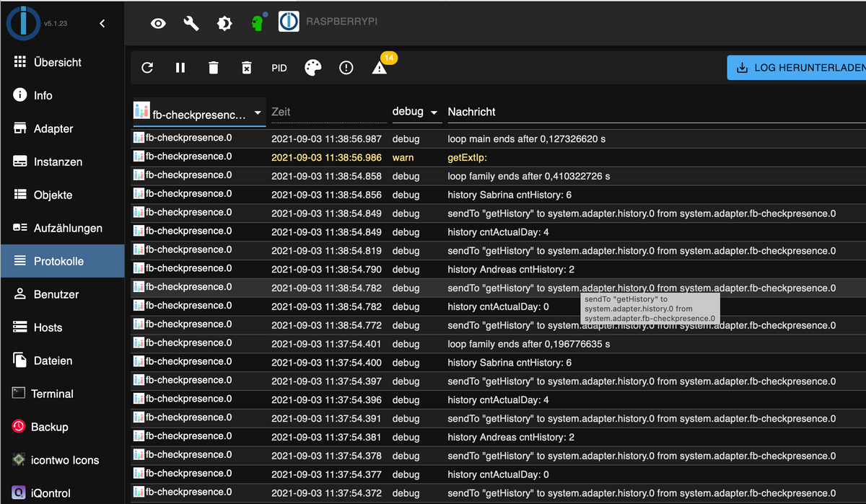This screenshot has height=504, width=866.
Task: Click the warning triangle with 14 badge
Action: click(380, 68)
